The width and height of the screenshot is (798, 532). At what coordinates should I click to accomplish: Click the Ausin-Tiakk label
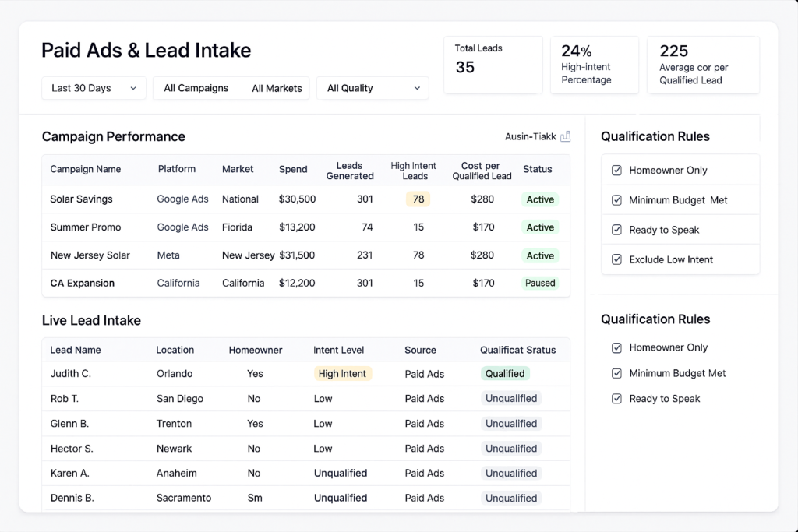[531, 136]
